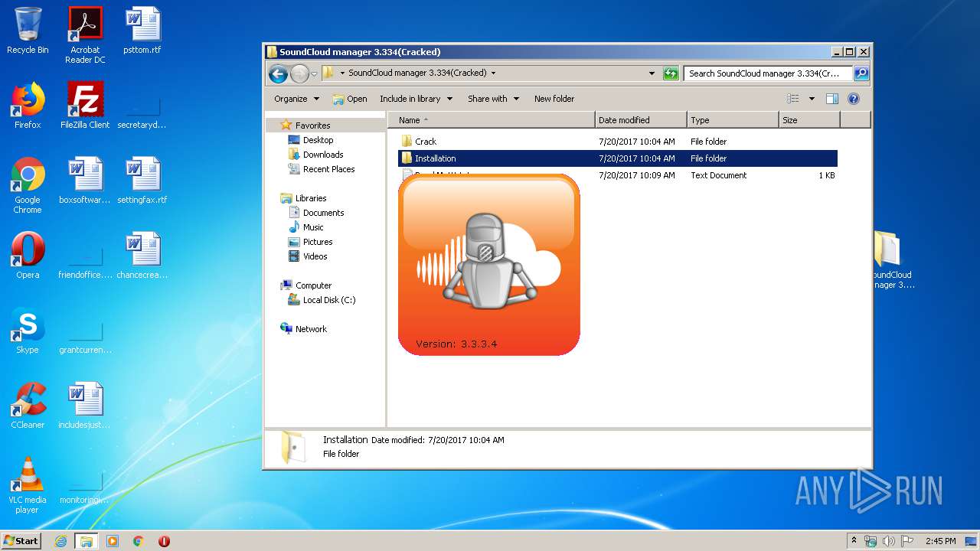Toggle the preview pane button
980x551 pixels.
pyautogui.click(x=832, y=99)
